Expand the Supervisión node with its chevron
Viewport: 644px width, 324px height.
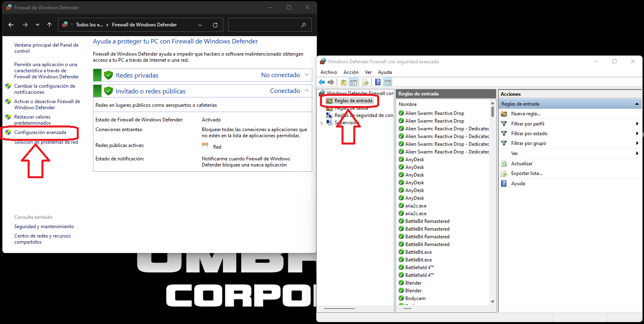322,123
